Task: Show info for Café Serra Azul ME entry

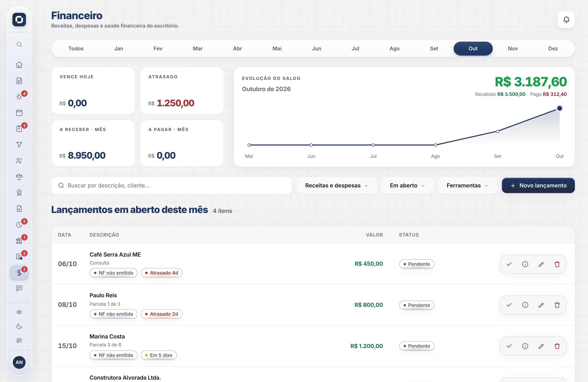Action: click(525, 264)
